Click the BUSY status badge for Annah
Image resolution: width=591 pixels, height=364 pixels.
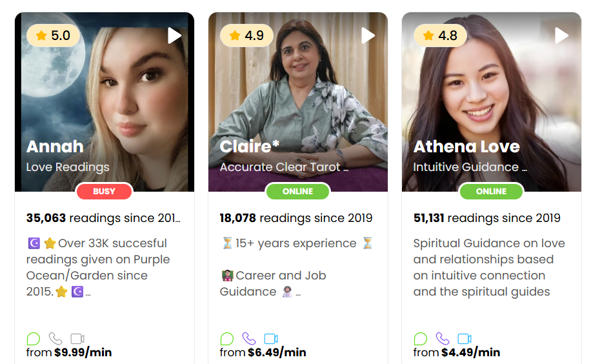pos(105,191)
